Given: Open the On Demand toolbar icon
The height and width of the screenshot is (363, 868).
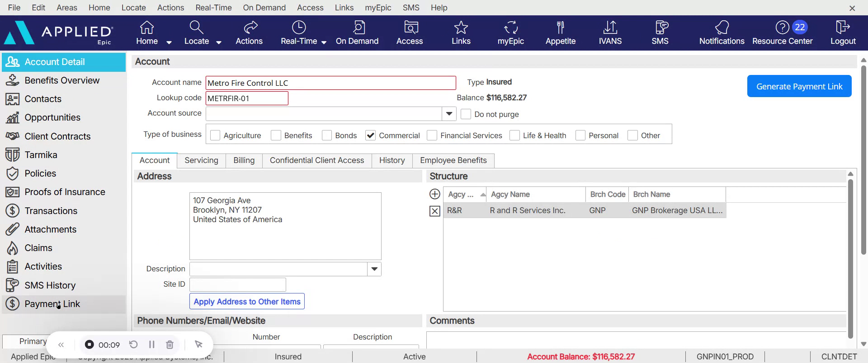Looking at the screenshot, I should 357,33.
